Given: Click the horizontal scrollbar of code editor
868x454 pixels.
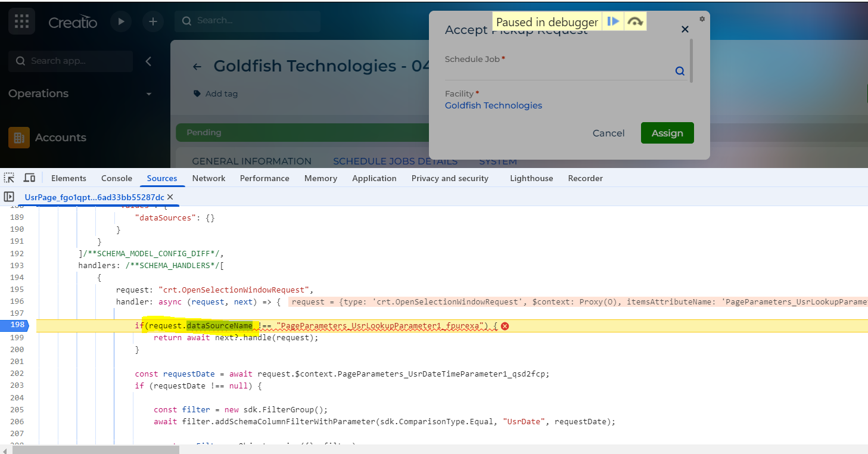Looking at the screenshot, I should tap(95, 449).
